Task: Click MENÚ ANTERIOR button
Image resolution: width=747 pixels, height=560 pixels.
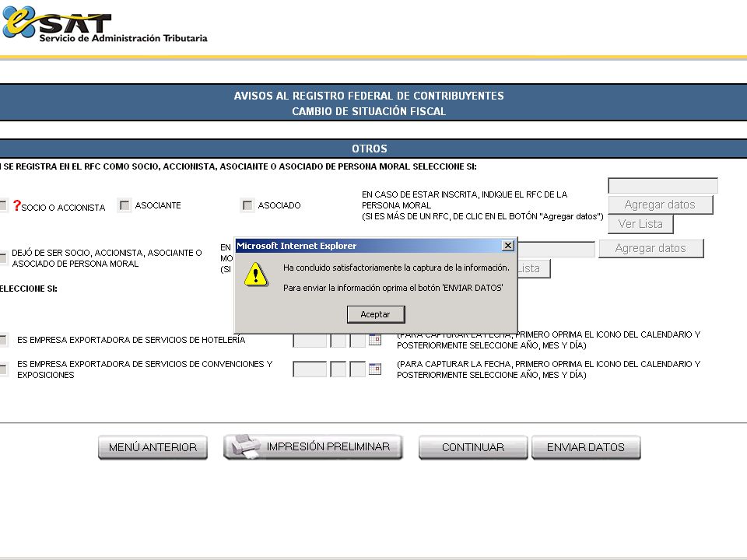Action: [153, 447]
